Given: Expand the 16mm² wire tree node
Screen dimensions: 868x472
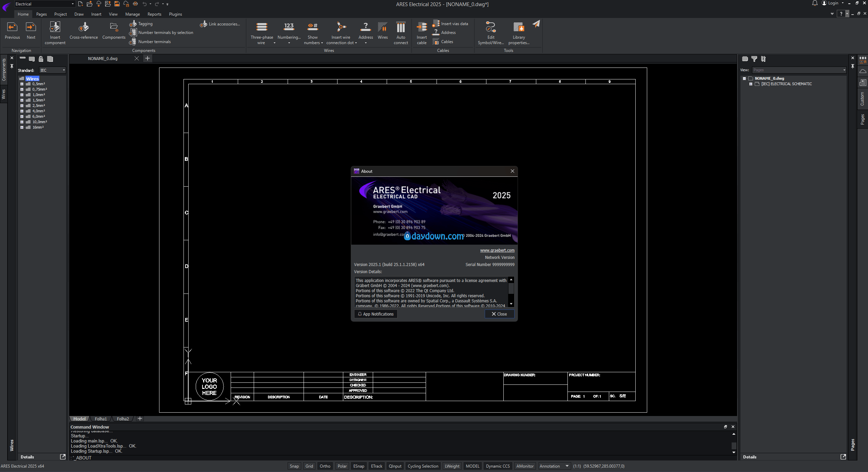Looking at the screenshot, I should click(x=22, y=128).
